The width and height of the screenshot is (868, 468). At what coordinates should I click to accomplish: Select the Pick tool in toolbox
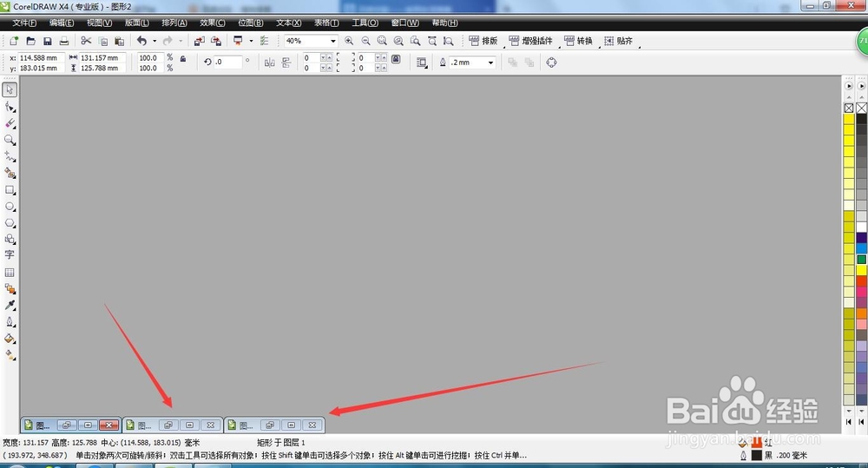click(x=10, y=89)
